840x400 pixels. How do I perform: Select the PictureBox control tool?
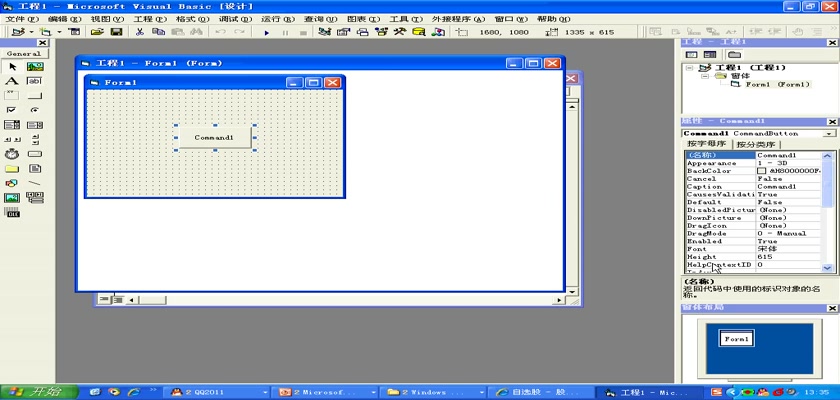34,67
